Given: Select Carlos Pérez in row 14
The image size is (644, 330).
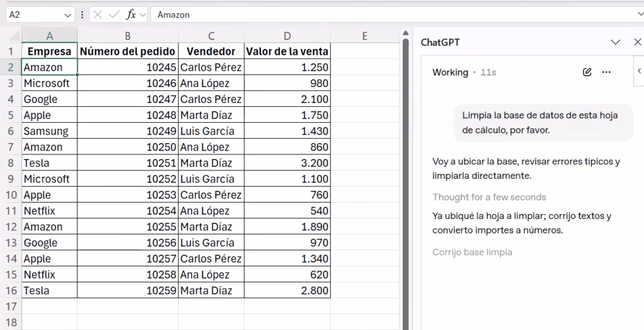Looking at the screenshot, I should (211, 259).
